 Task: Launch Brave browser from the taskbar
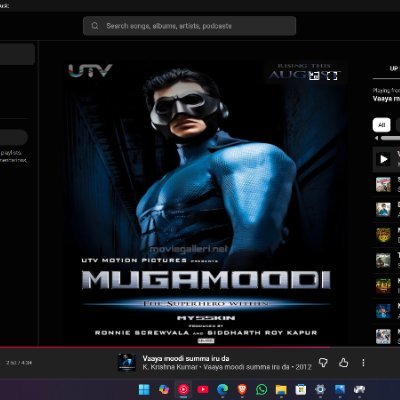tap(242, 389)
